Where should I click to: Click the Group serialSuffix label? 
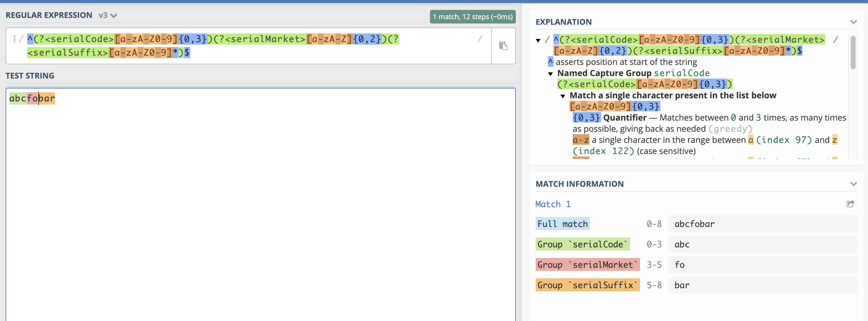pos(587,285)
